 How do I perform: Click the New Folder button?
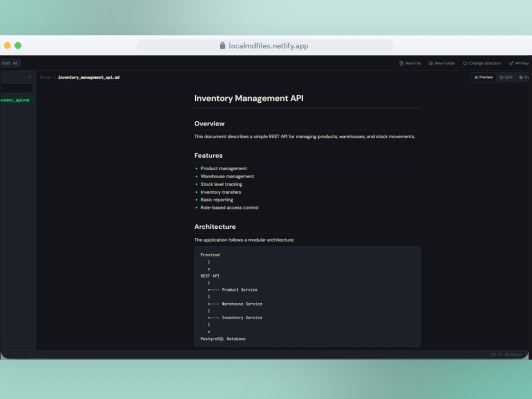(x=442, y=63)
